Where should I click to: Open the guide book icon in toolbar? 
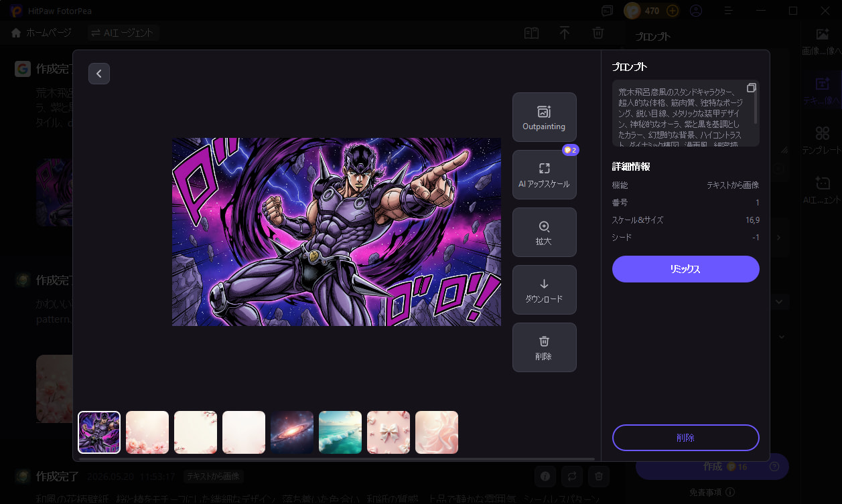coord(531,33)
